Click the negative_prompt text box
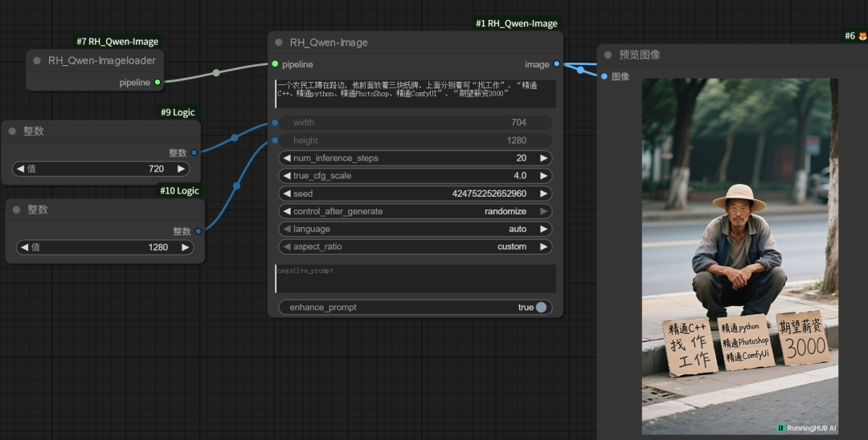Image resolution: width=868 pixels, height=440 pixels. (x=416, y=279)
